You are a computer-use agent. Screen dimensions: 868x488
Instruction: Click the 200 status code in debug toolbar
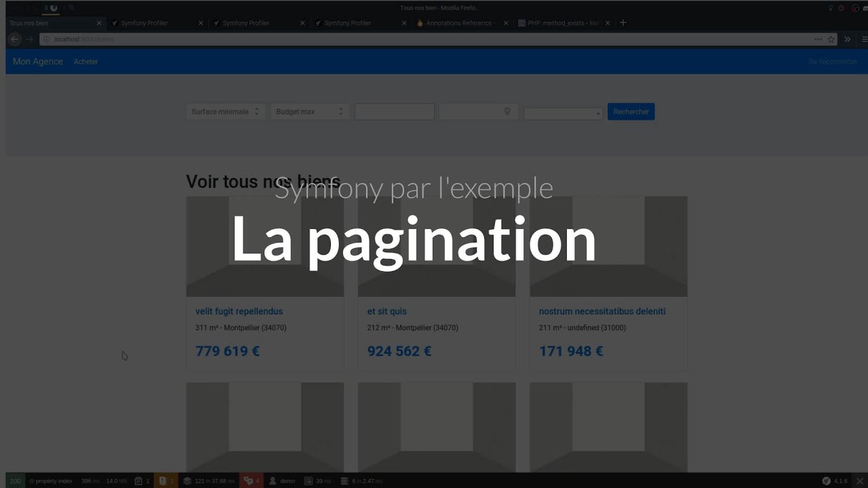coord(16,481)
